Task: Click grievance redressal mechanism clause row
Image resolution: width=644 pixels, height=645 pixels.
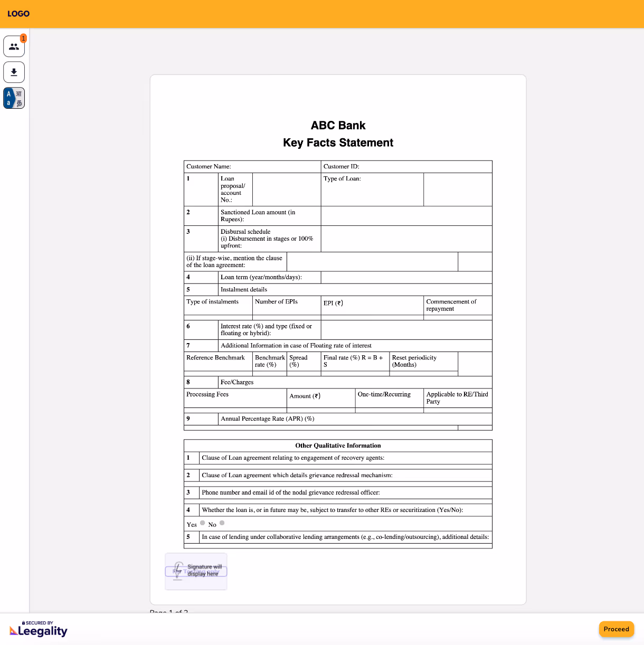Action: [x=338, y=476]
